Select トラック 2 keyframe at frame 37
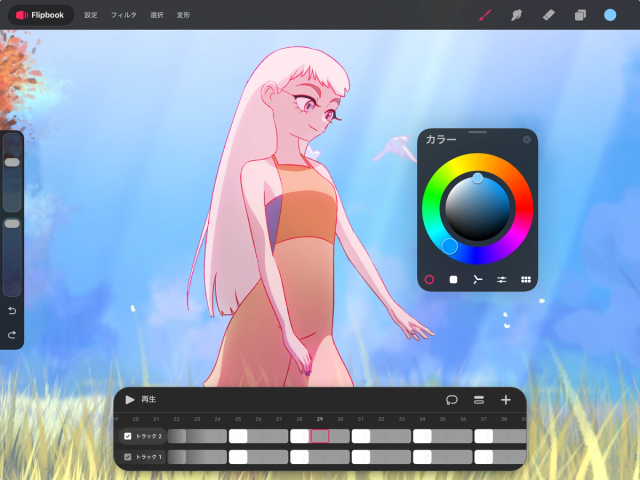Screen dimensions: 640x480 (484, 436)
